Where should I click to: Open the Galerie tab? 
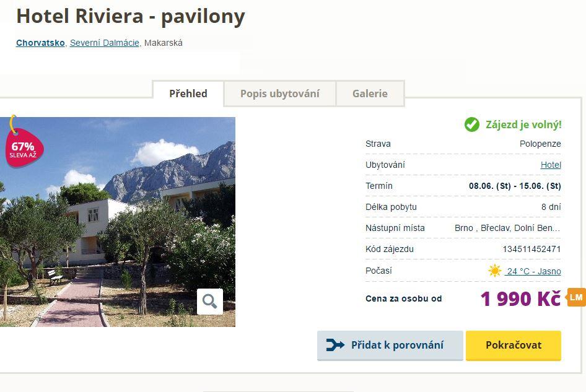point(370,94)
